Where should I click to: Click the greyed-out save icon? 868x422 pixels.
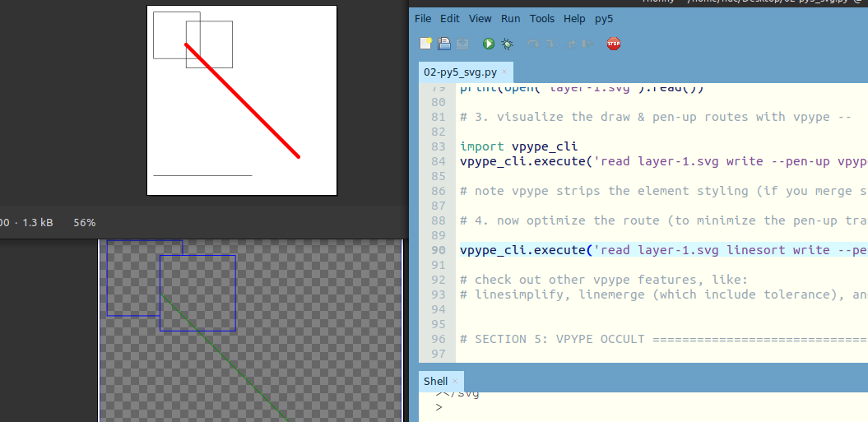462,44
